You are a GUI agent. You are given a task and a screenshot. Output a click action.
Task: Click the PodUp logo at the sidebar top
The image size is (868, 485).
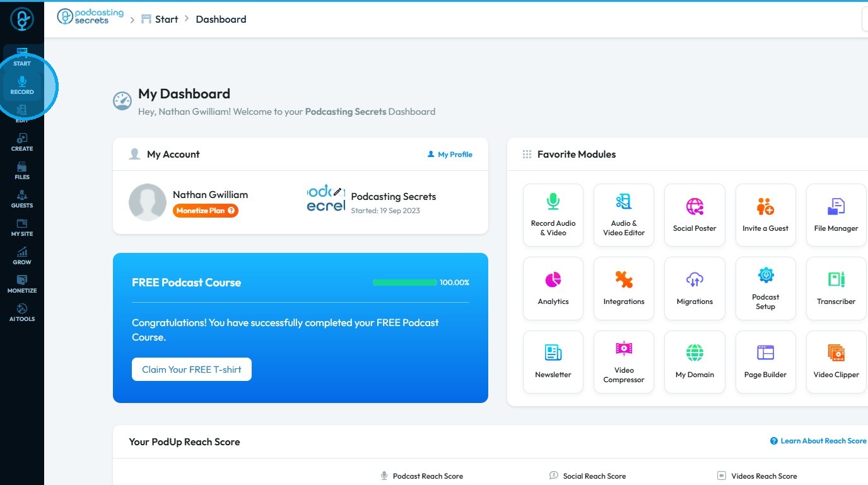tap(22, 19)
